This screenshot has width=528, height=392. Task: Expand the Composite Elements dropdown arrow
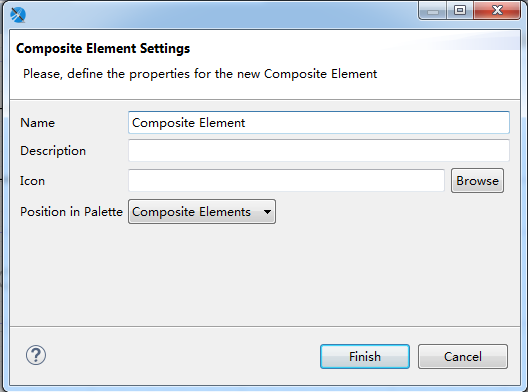click(267, 212)
